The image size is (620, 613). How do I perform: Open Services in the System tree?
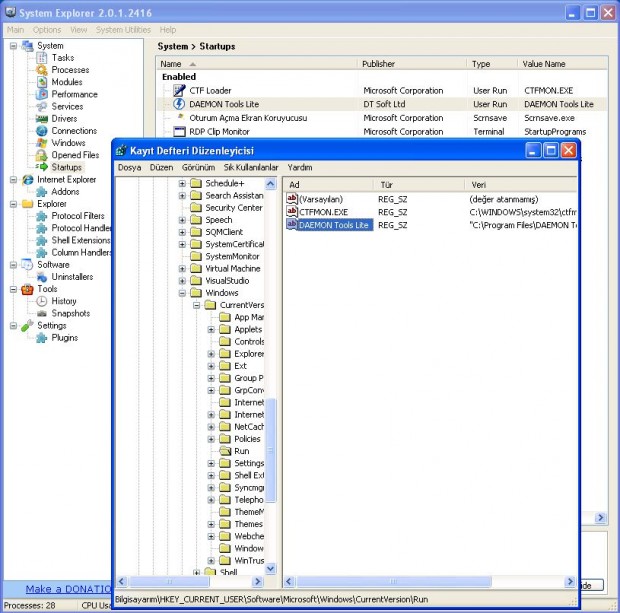click(67, 106)
